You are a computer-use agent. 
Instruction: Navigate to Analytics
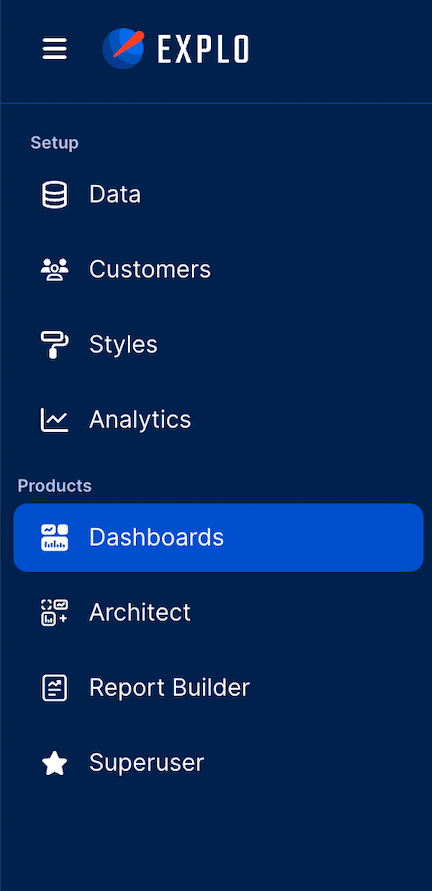[218, 420]
